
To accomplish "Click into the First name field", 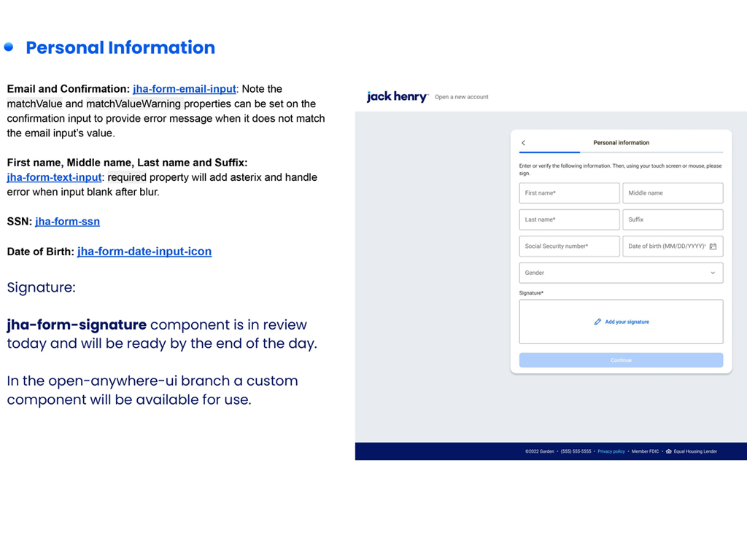I will pos(569,193).
